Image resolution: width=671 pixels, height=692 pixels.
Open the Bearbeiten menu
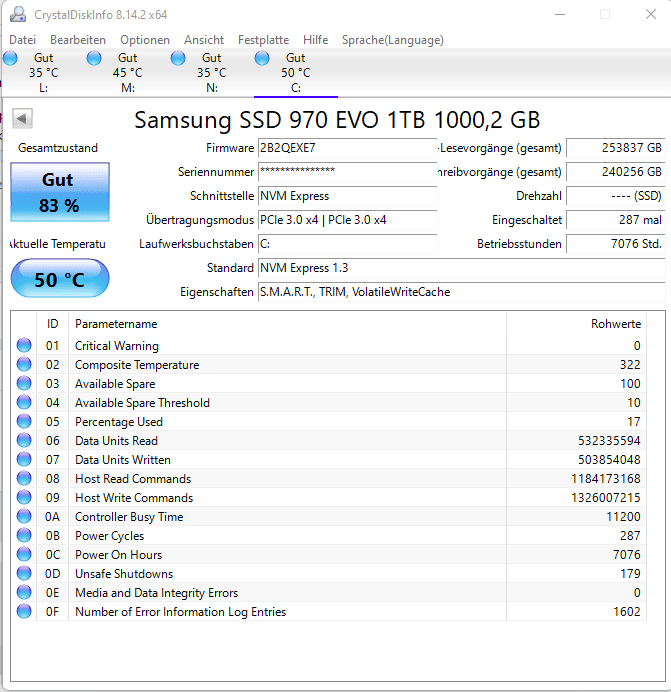(78, 40)
